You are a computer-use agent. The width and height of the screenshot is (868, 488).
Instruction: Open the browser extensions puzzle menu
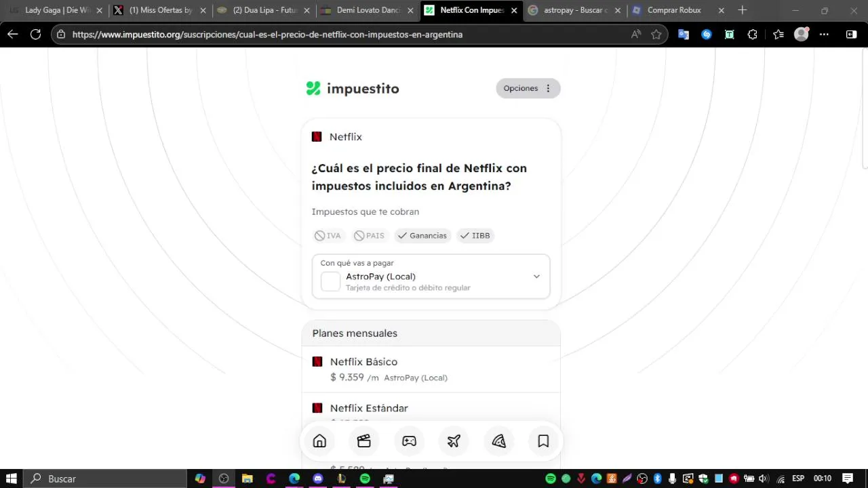753,34
